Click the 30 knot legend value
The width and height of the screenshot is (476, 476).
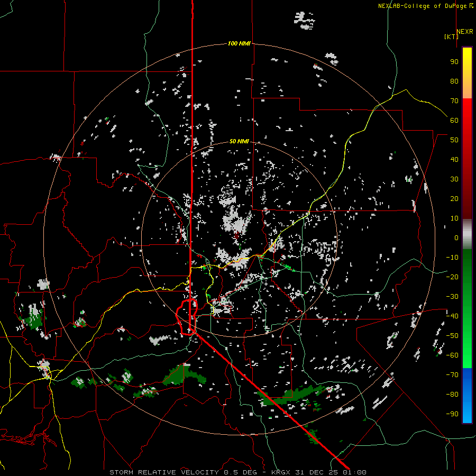point(454,179)
